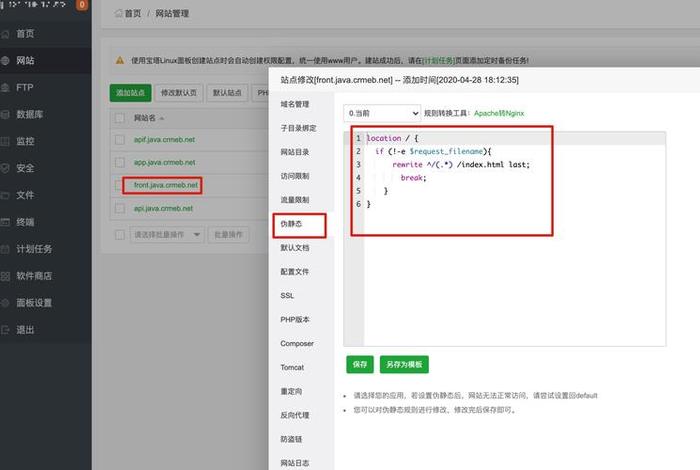This screenshot has width=700, height=470.
Task: Click the home icon in the breadcrumb
Action: coord(118,13)
